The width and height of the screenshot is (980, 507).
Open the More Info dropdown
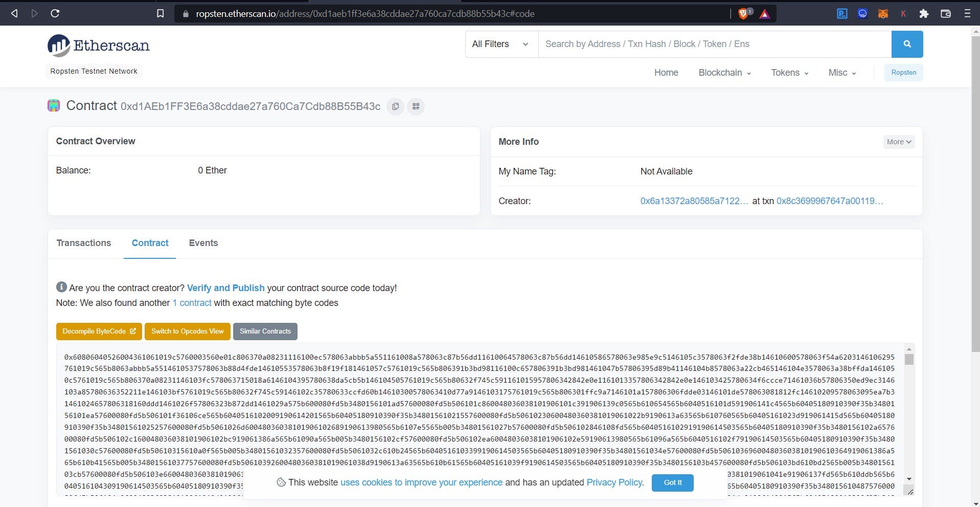tap(898, 142)
